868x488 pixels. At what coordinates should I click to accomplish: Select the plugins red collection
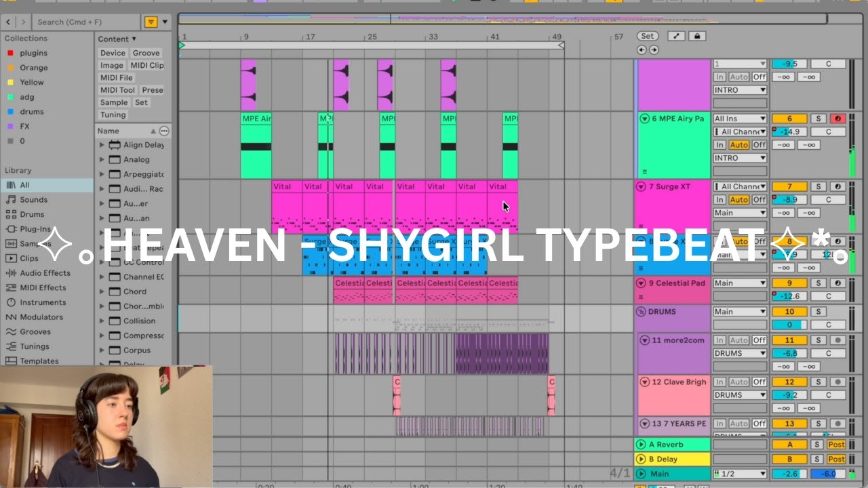pyautogui.click(x=33, y=53)
